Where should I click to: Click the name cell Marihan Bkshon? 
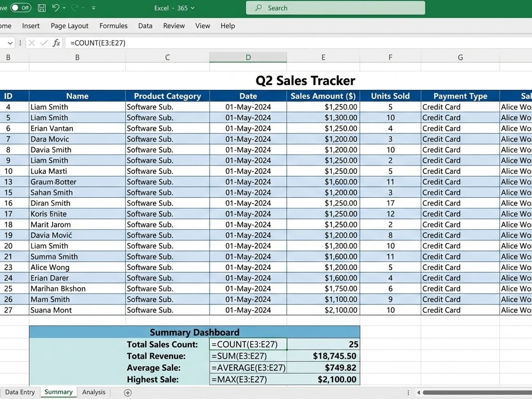pos(77,289)
